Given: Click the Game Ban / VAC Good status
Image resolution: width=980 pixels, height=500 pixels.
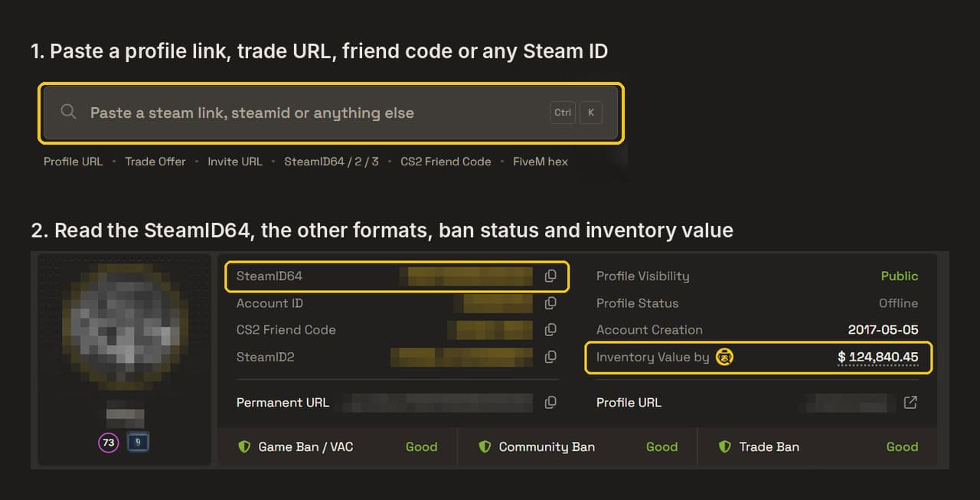Looking at the screenshot, I should coord(421,446).
